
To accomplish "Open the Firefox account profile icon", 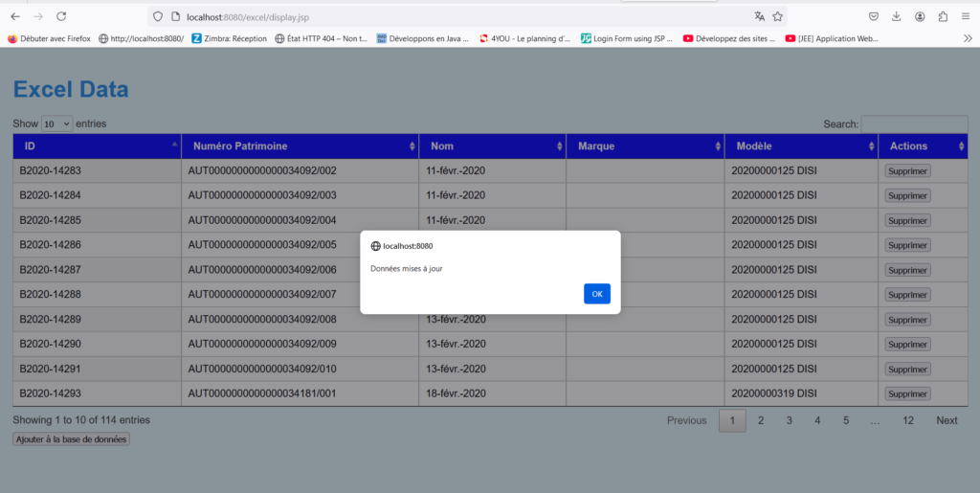I will 920,16.
